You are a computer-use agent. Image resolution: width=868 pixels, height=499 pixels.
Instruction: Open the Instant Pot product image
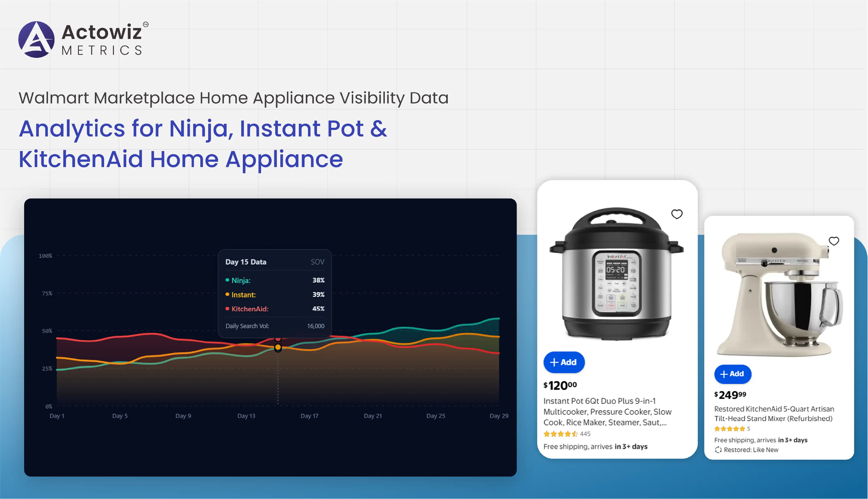[x=616, y=274]
